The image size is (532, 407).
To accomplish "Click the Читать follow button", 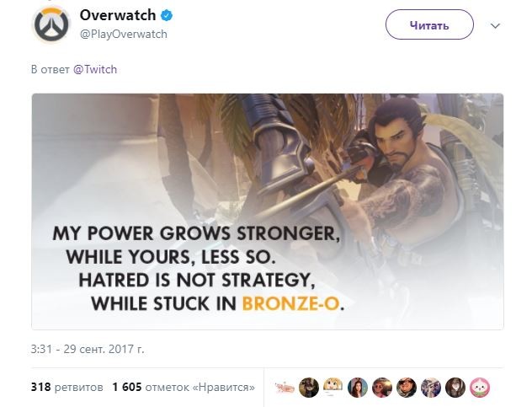I will [x=429, y=24].
